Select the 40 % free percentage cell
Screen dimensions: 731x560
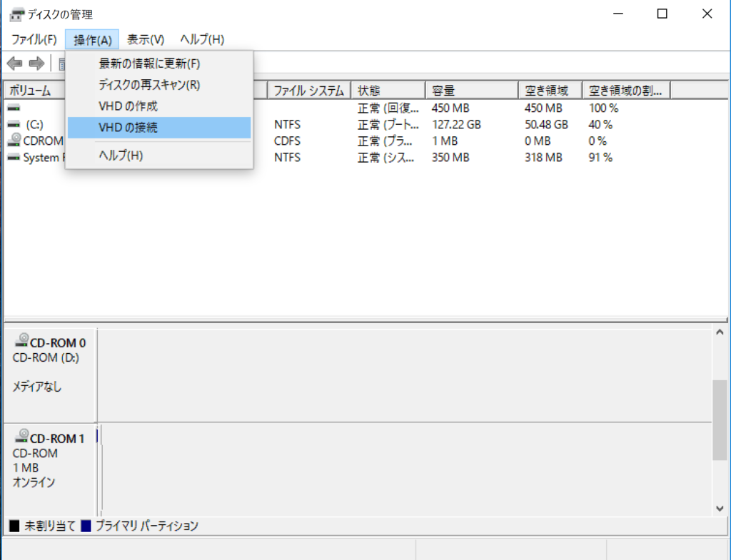pos(600,125)
